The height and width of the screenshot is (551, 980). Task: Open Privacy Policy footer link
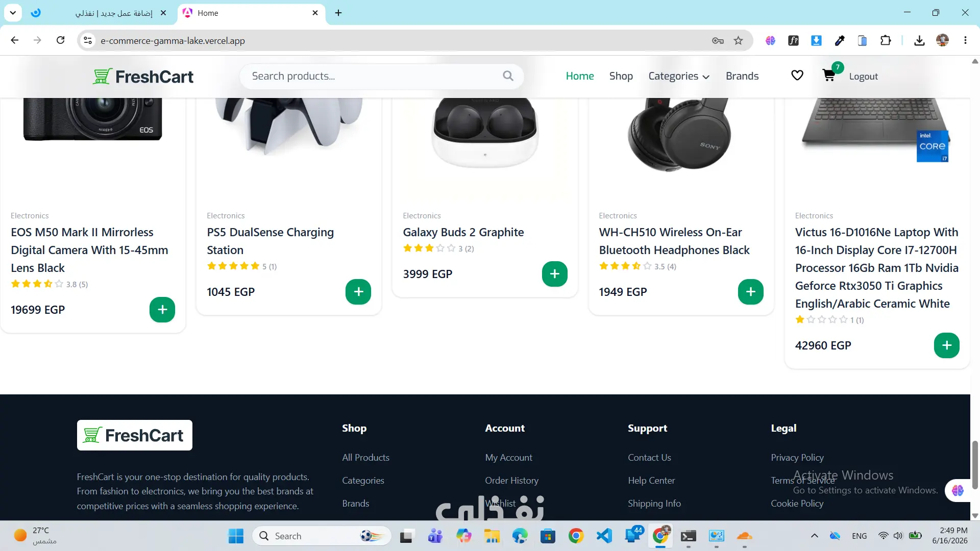[797, 458]
